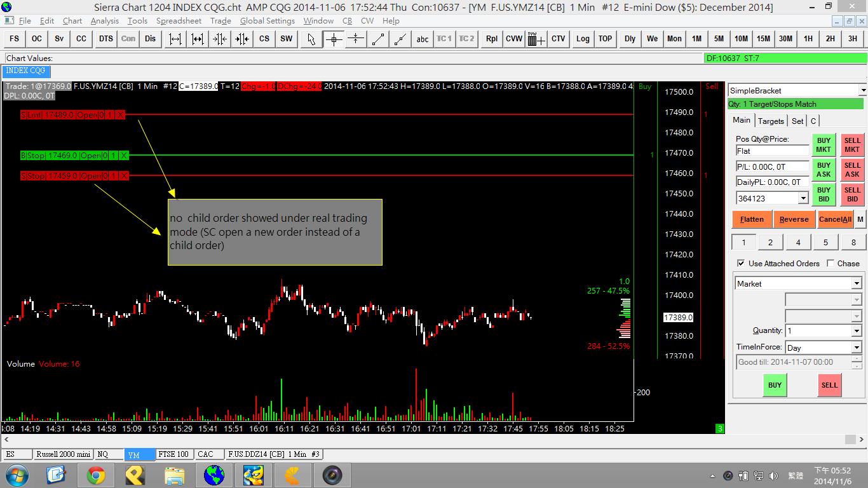Select the extending ray line tool
The height and width of the screenshot is (488, 868).
[400, 39]
